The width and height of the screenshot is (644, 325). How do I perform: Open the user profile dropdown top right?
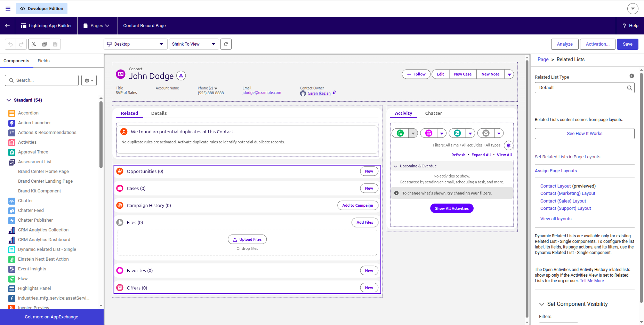(x=633, y=9)
